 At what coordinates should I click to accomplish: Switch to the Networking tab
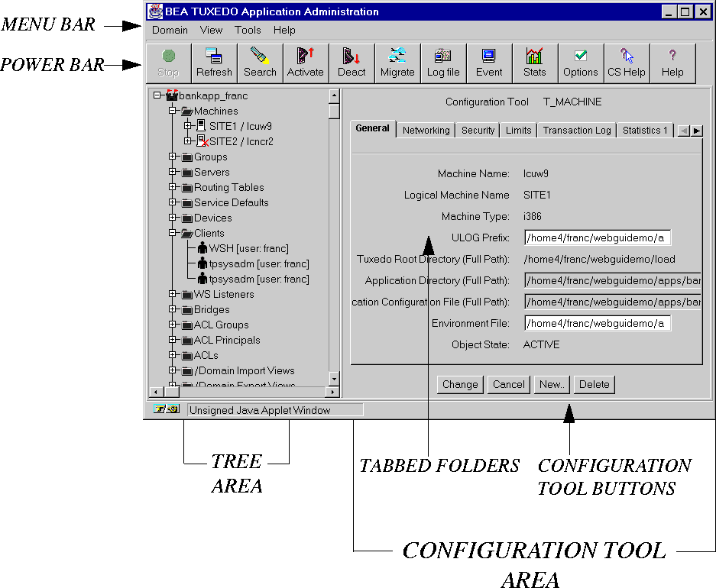426,130
